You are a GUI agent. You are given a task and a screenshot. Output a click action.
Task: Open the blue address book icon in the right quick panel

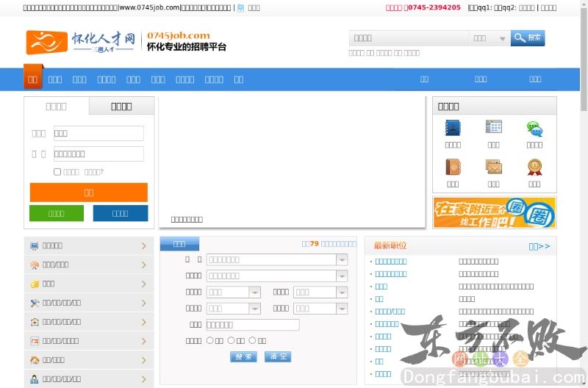coord(453,128)
